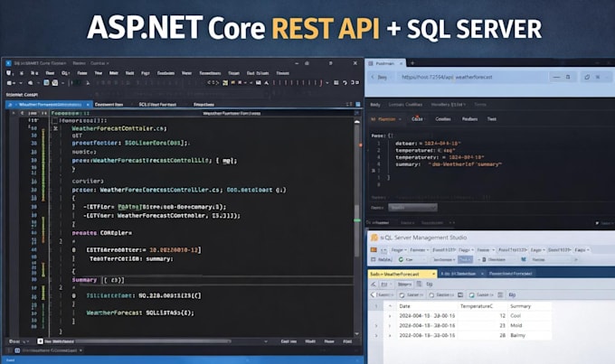
Task: Click the SQL Server Management Studio title icon
Action: 374,238
